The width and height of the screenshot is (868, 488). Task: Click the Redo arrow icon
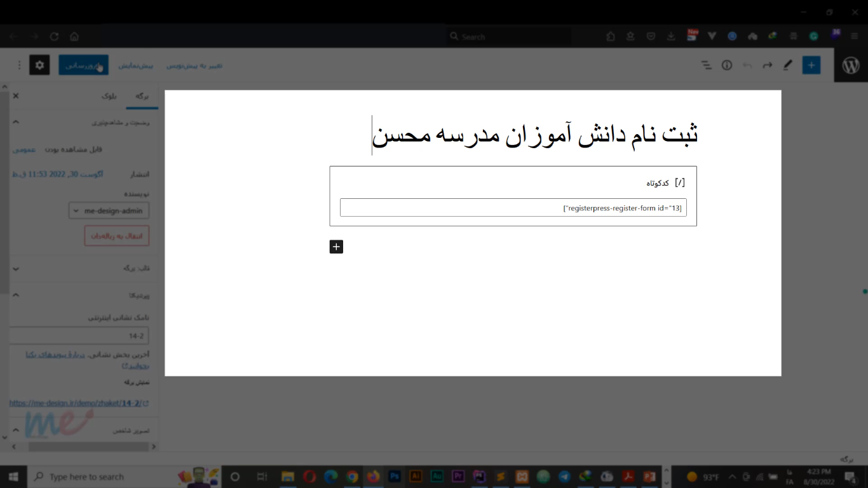point(768,65)
